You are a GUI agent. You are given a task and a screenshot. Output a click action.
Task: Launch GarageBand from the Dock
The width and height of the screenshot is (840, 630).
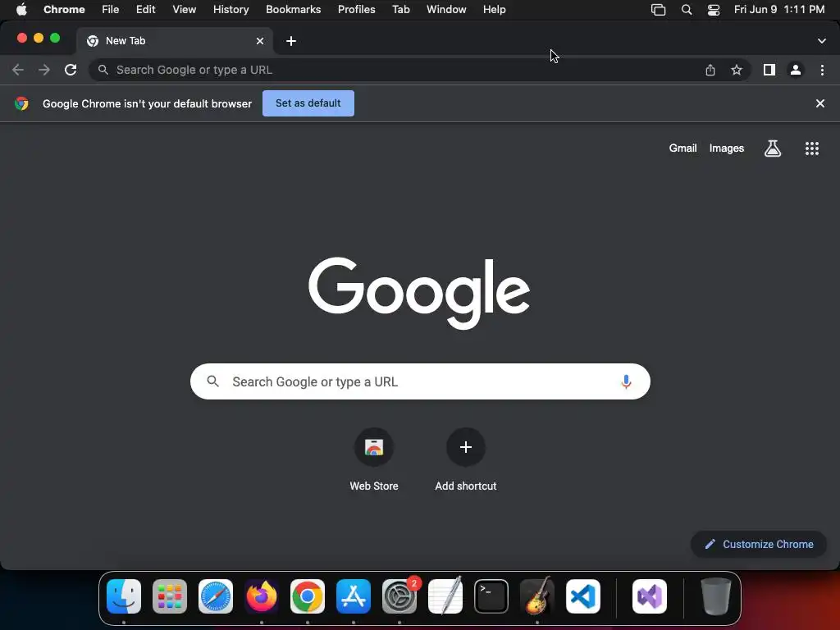click(536, 596)
